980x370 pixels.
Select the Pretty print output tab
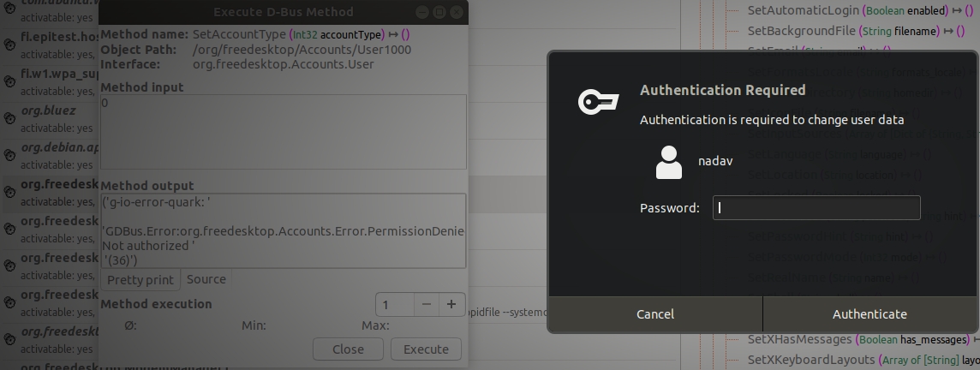pyautogui.click(x=140, y=280)
